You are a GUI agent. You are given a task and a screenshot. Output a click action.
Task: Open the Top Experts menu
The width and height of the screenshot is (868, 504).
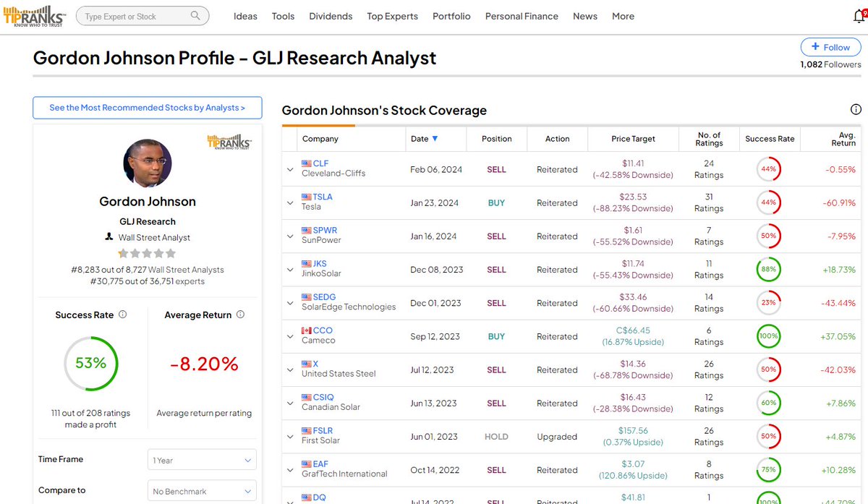(x=392, y=16)
